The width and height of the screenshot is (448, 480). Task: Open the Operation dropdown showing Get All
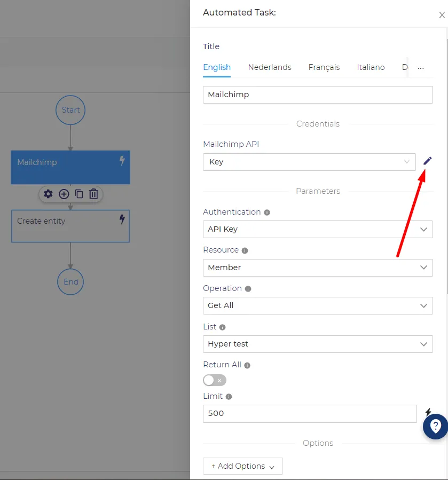318,305
